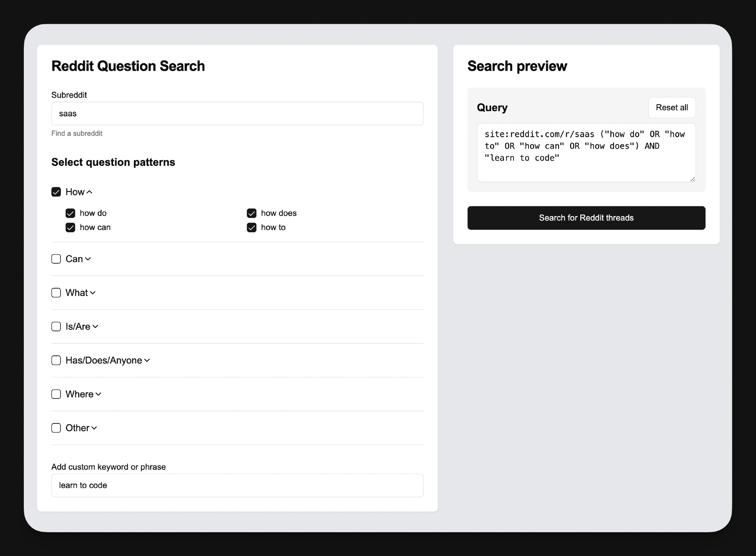Deselect the 'how to' checkbox
The height and width of the screenshot is (556, 756).
click(252, 227)
